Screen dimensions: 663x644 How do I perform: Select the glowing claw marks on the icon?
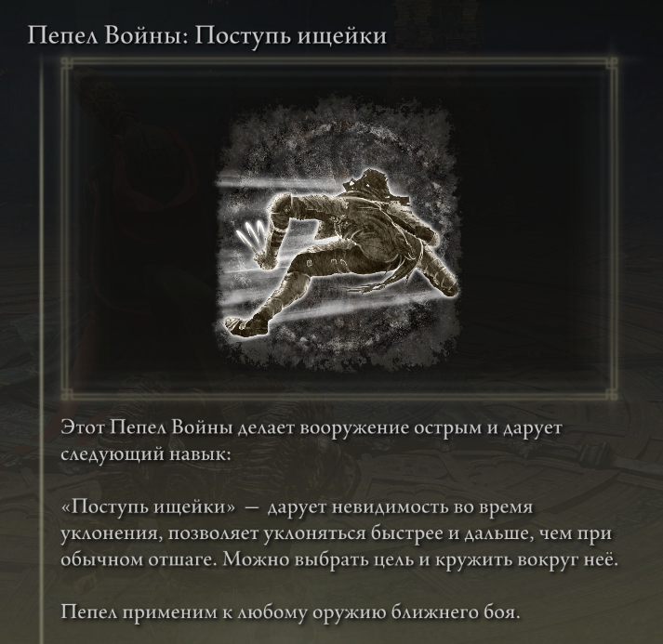coord(252,236)
